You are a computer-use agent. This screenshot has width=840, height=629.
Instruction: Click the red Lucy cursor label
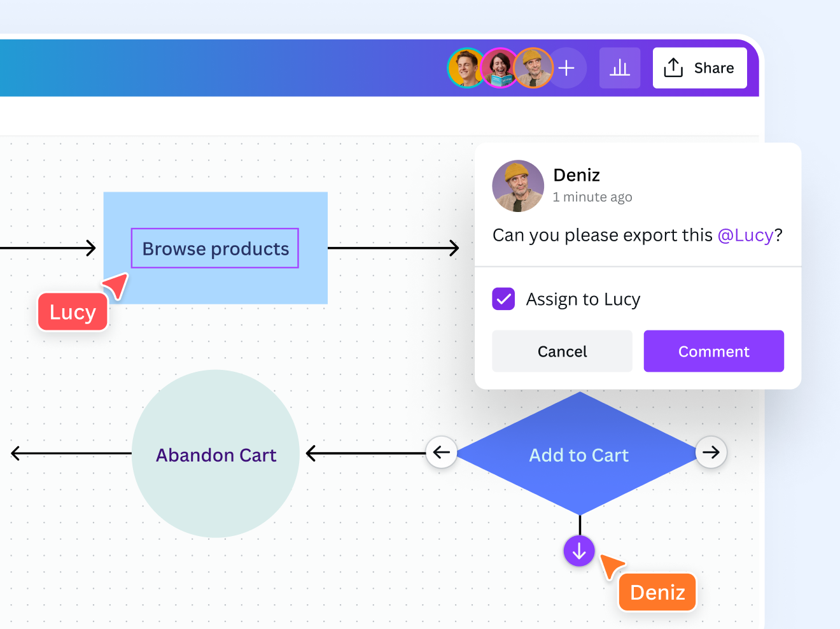coord(73,312)
